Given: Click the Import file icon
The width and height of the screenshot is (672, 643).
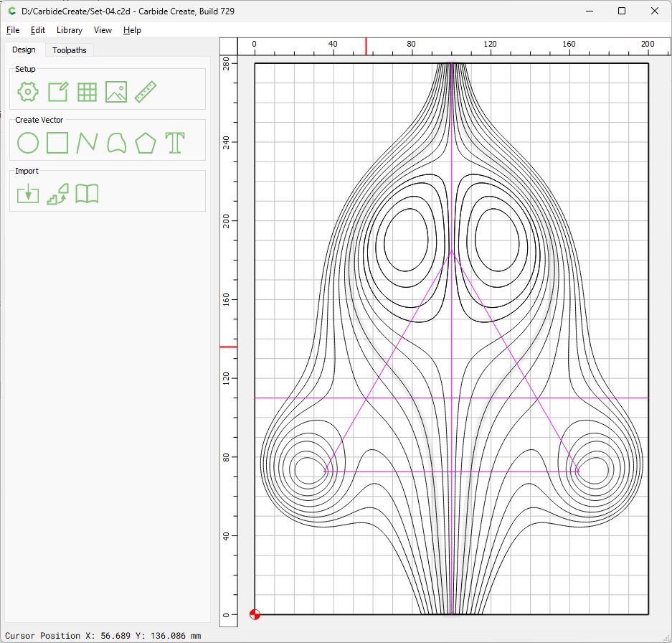Looking at the screenshot, I should (27, 194).
